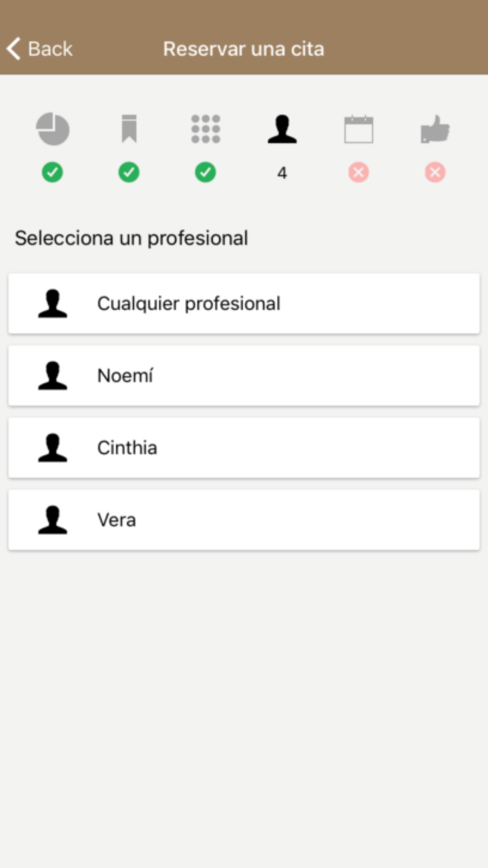Tap the bookmark step icon
This screenshot has width=488, height=868.
click(129, 129)
